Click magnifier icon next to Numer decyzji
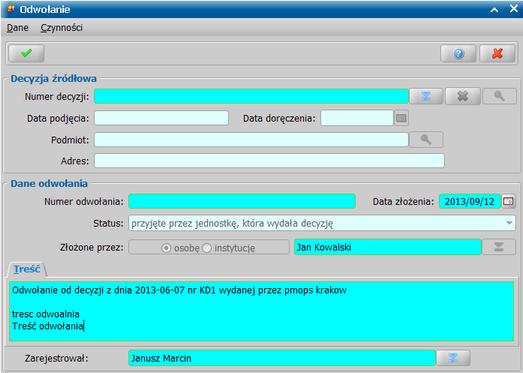Screen dimensions: 523x373 coord(499,96)
